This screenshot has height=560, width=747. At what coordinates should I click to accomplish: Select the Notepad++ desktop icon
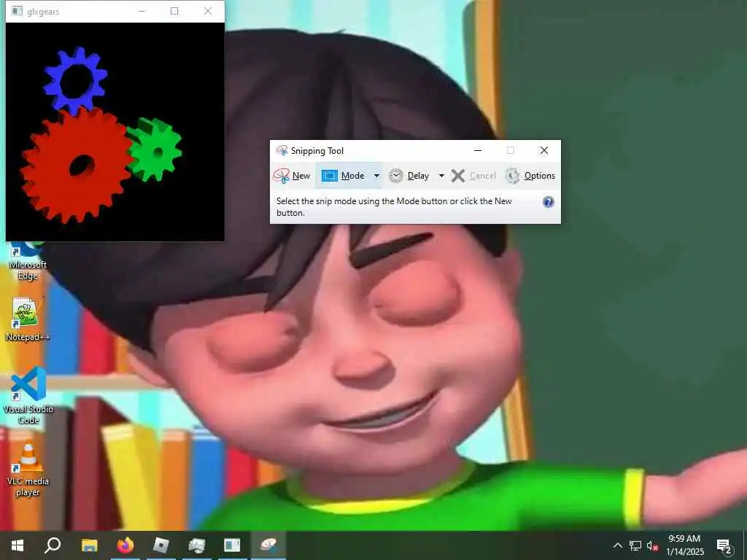(27, 319)
